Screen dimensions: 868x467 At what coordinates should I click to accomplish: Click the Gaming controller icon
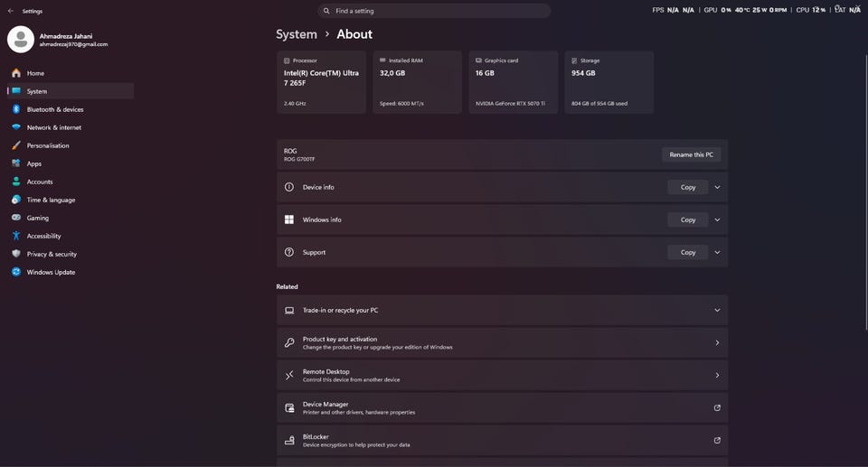[x=16, y=218]
